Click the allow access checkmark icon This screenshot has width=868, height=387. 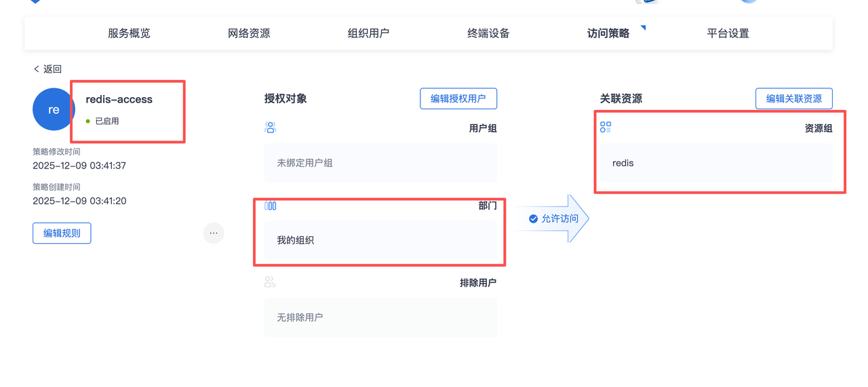(x=533, y=219)
